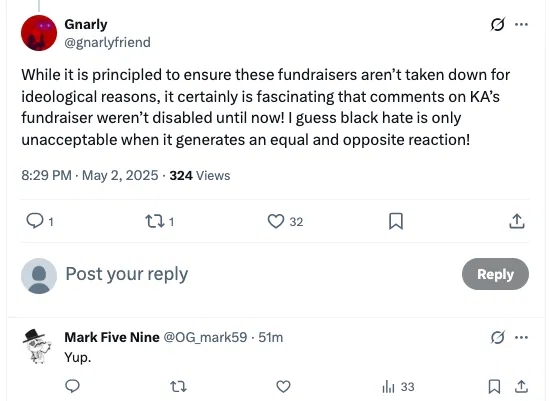Bookmark Mark Five Nine's reply
The image size is (550, 401).
pyautogui.click(x=495, y=387)
